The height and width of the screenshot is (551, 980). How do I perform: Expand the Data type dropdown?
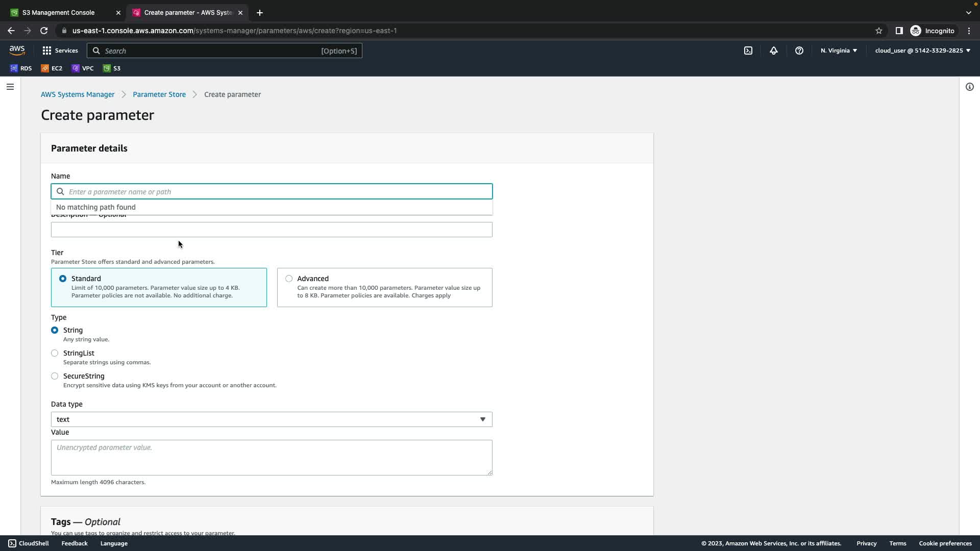[272, 419]
